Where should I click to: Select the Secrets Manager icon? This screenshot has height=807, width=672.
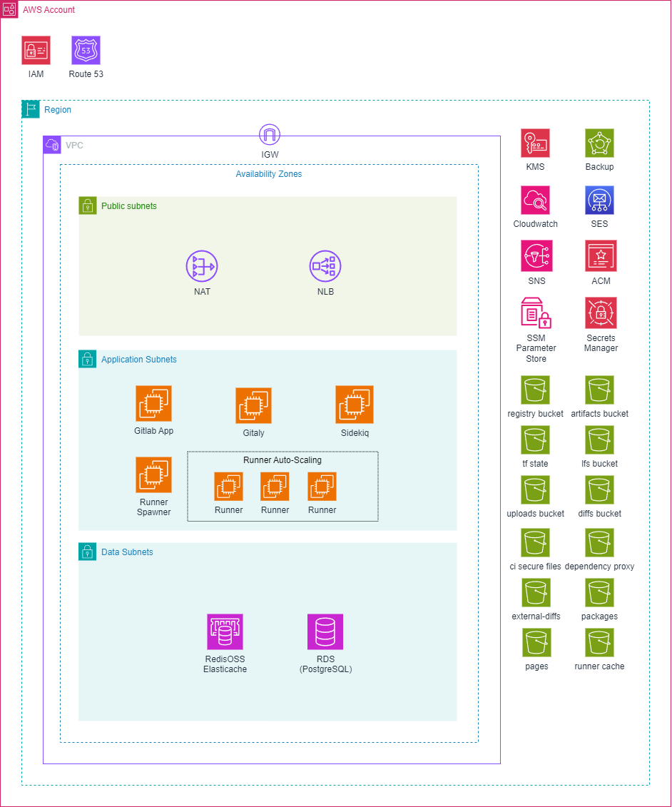click(601, 313)
